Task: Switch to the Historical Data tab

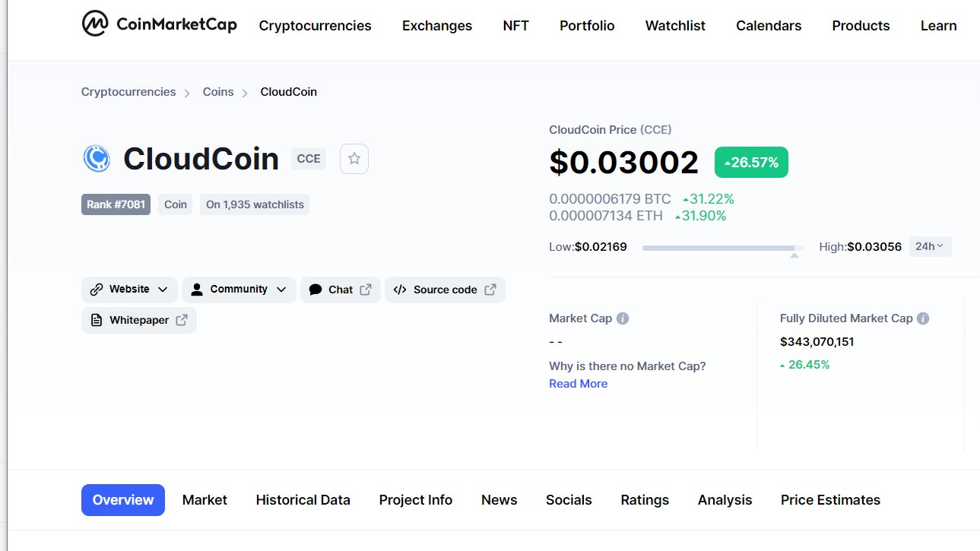Action: (303, 499)
